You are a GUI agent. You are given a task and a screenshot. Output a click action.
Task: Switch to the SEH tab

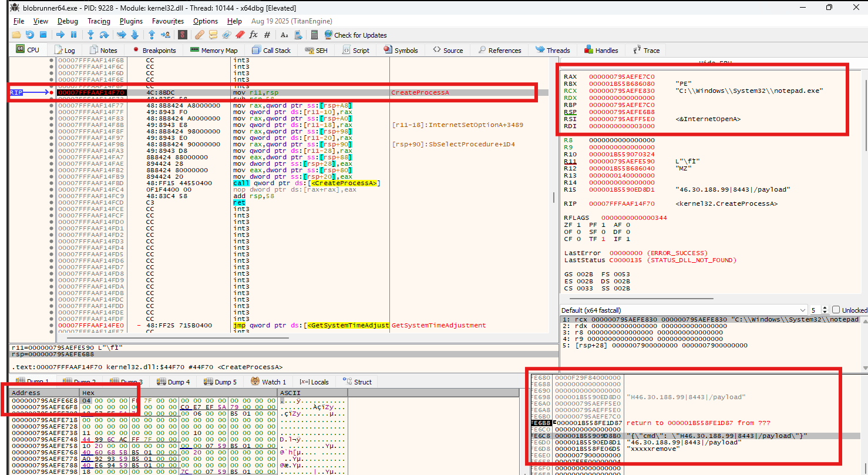316,50
